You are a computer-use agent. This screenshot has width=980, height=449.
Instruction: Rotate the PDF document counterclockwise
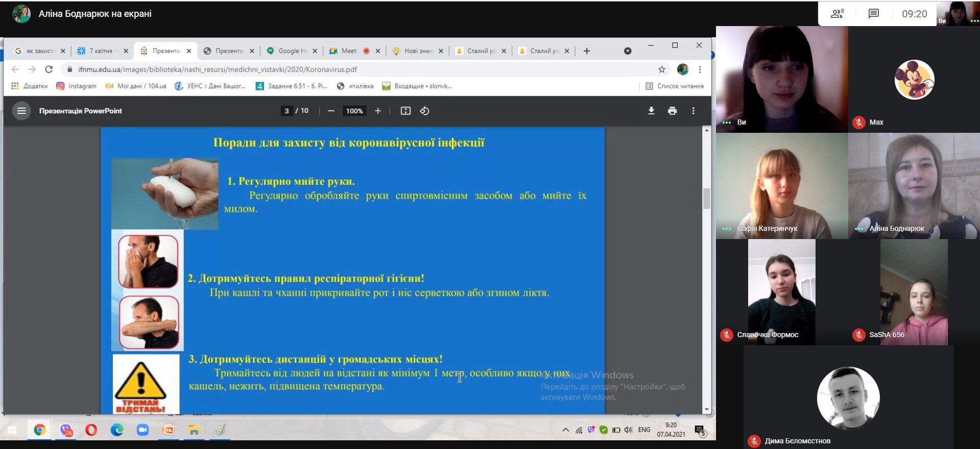click(424, 111)
